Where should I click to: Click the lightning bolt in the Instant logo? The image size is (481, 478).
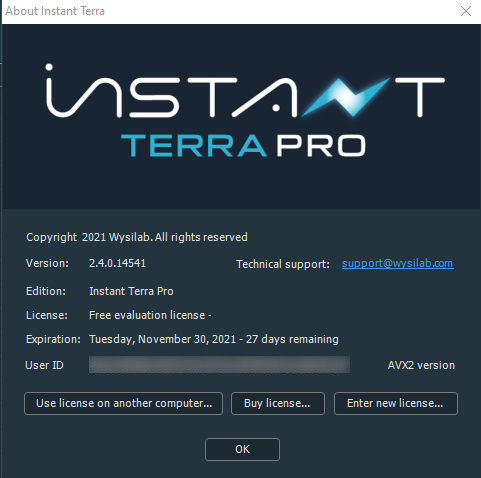346,97
